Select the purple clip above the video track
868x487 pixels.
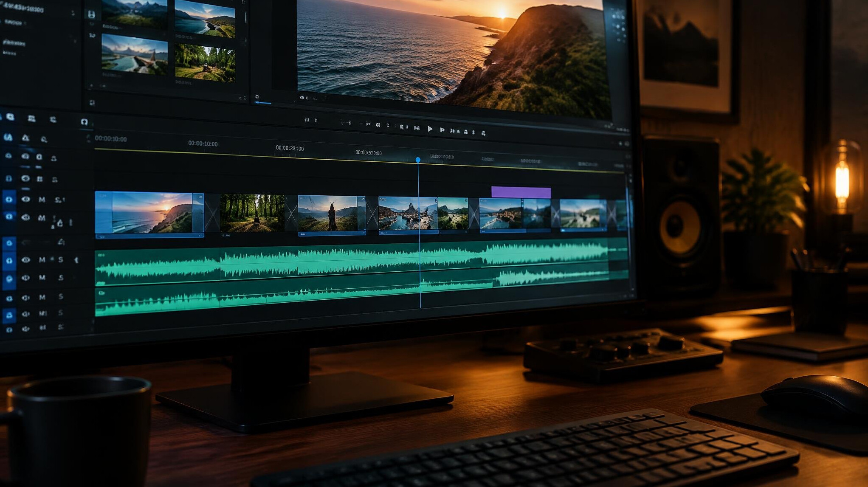(521, 192)
